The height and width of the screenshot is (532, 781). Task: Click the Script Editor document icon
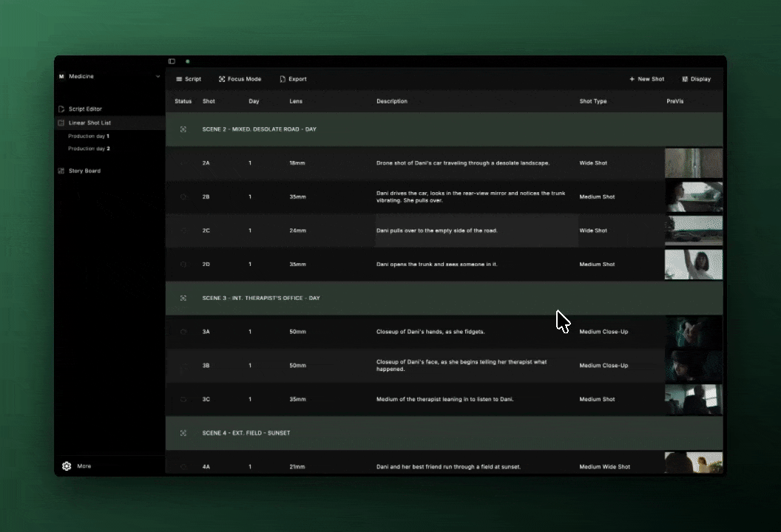pyautogui.click(x=61, y=109)
